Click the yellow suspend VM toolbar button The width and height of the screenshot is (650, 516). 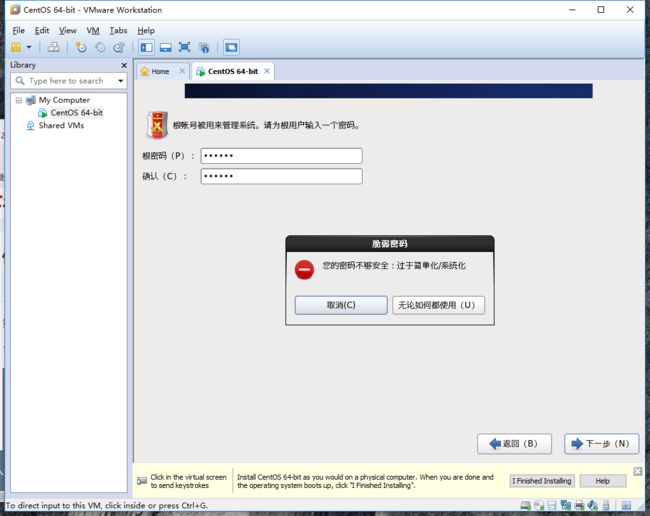pyautogui.click(x=16, y=47)
